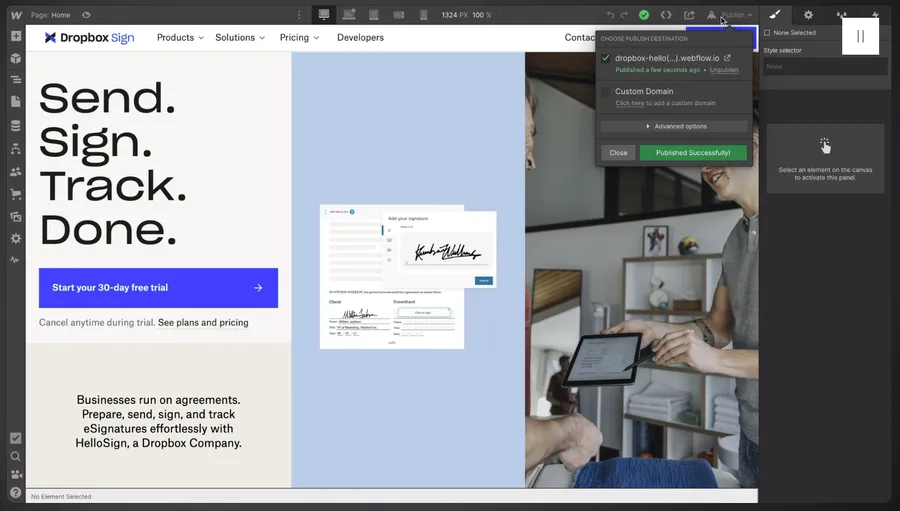The height and width of the screenshot is (511, 900).
Task: Toggle the left sidebar checklist icon
Action: pyautogui.click(x=16, y=438)
